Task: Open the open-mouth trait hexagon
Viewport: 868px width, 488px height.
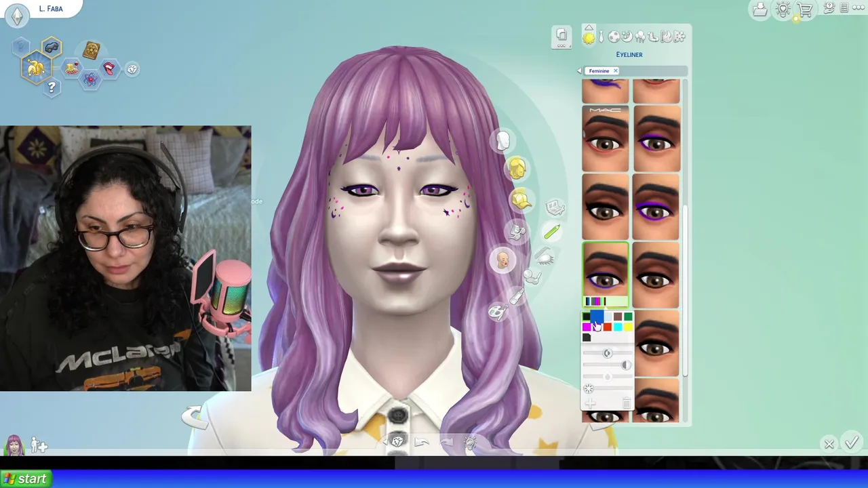Action: (108, 68)
